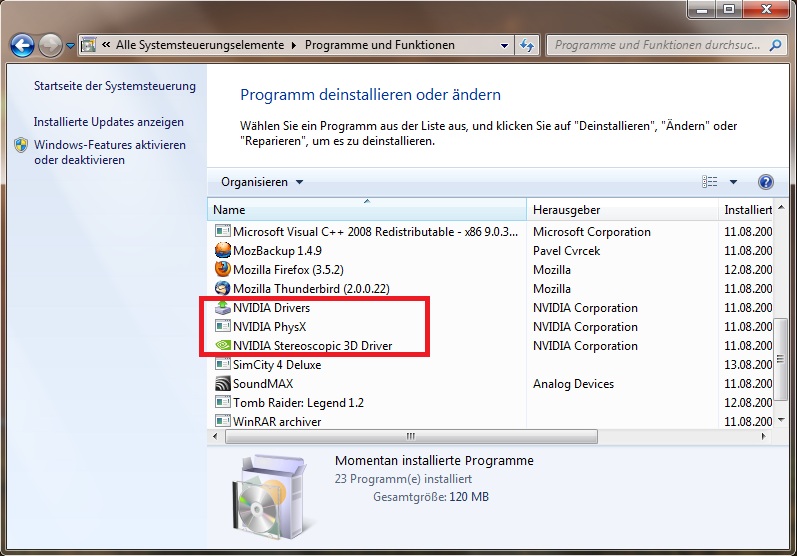Click the shield icon beside Windows-Features

(x=21, y=145)
